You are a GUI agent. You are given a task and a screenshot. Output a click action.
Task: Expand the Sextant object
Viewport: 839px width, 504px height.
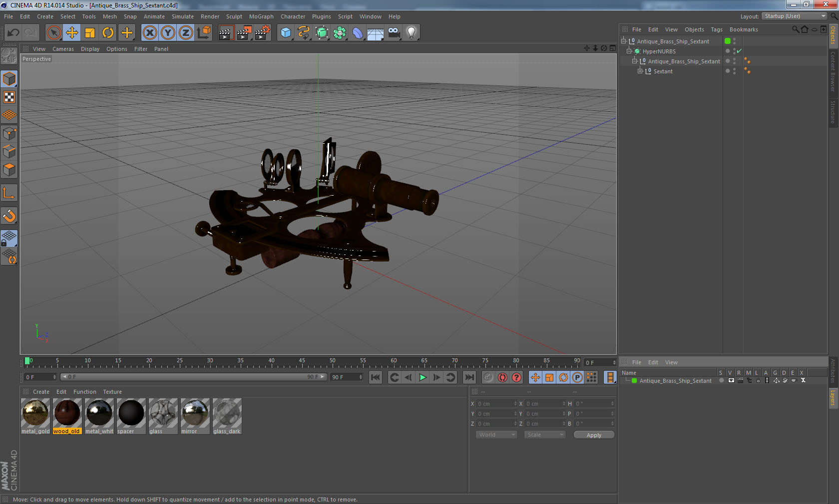pyautogui.click(x=640, y=71)
